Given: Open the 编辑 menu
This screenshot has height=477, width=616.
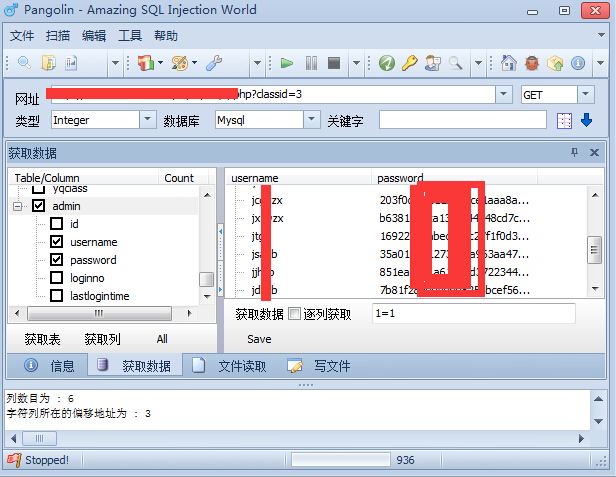Looking at the screenshot, I should (x=94, y=36).
